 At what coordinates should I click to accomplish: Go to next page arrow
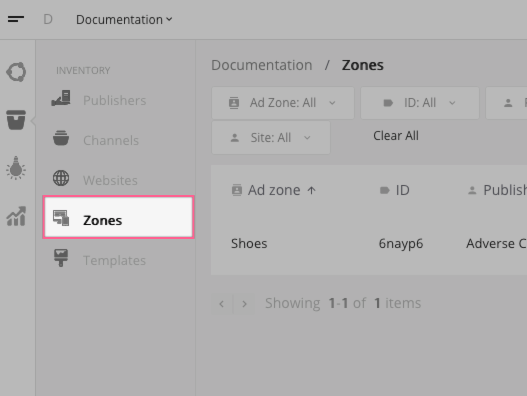(244, 304)
